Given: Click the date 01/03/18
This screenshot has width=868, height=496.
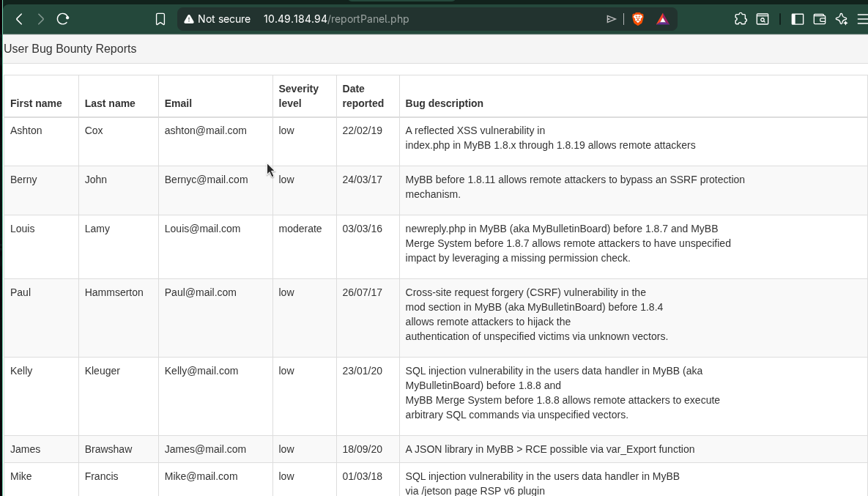Looking at the screenshot, I should tap(362, 477).
